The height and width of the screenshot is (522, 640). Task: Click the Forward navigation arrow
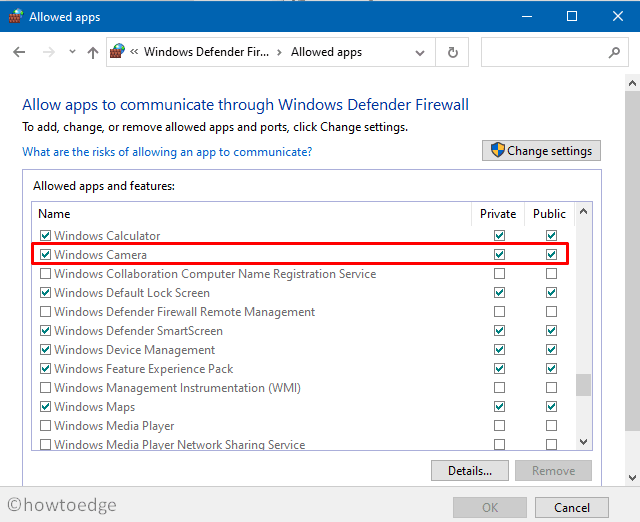click(46, 52)
